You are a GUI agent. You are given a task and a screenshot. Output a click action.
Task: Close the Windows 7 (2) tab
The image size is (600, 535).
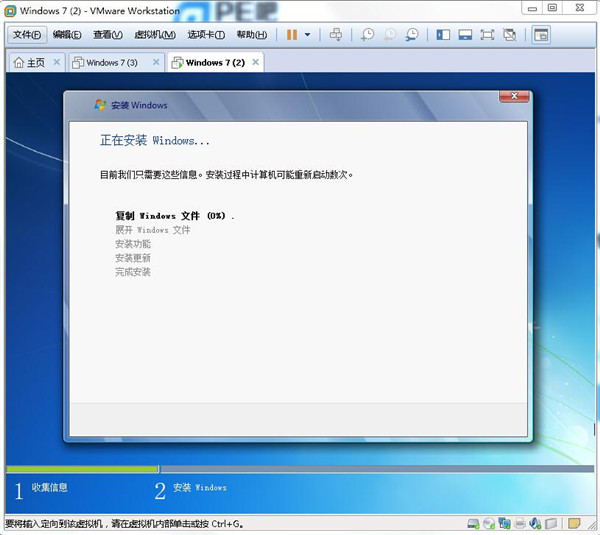[256, 62]
